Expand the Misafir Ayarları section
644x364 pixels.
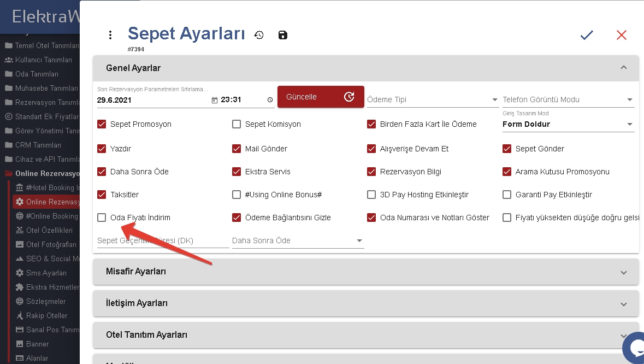pos(365,272)
